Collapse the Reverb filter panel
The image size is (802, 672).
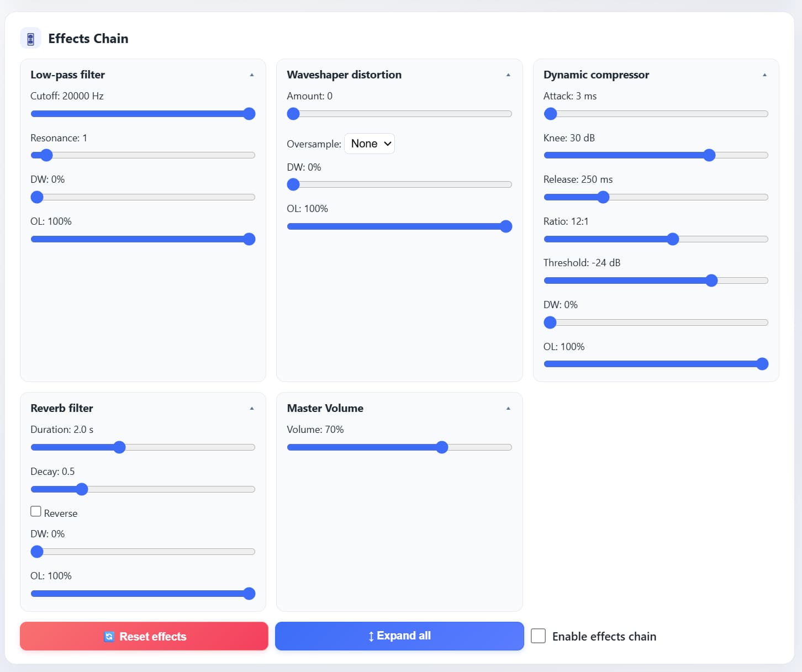tap(252, 409)
